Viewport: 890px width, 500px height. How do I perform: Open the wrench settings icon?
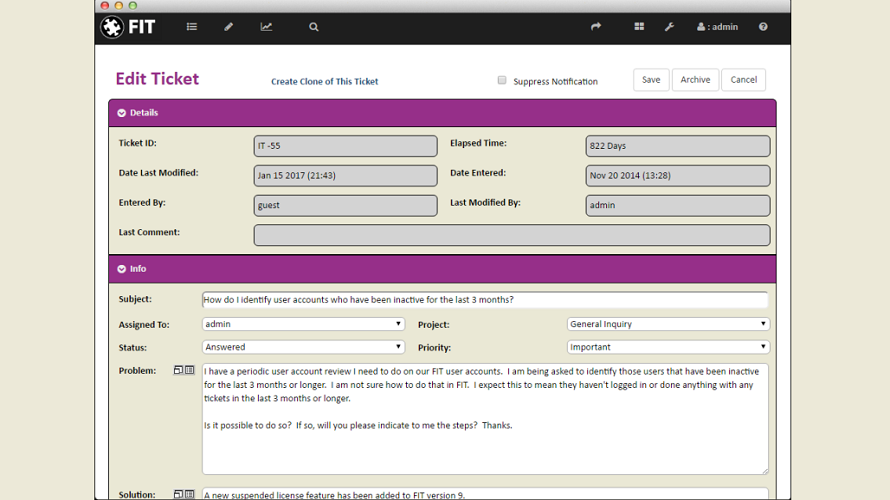pyautogui.click(x=669, y=27)
